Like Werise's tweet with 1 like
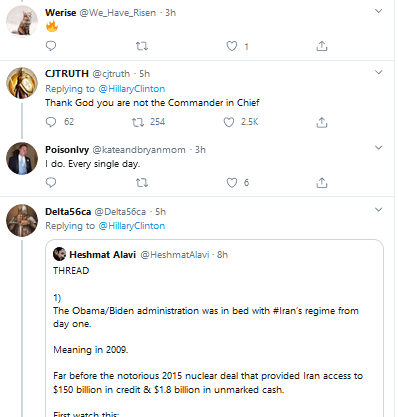 point(232,46)
